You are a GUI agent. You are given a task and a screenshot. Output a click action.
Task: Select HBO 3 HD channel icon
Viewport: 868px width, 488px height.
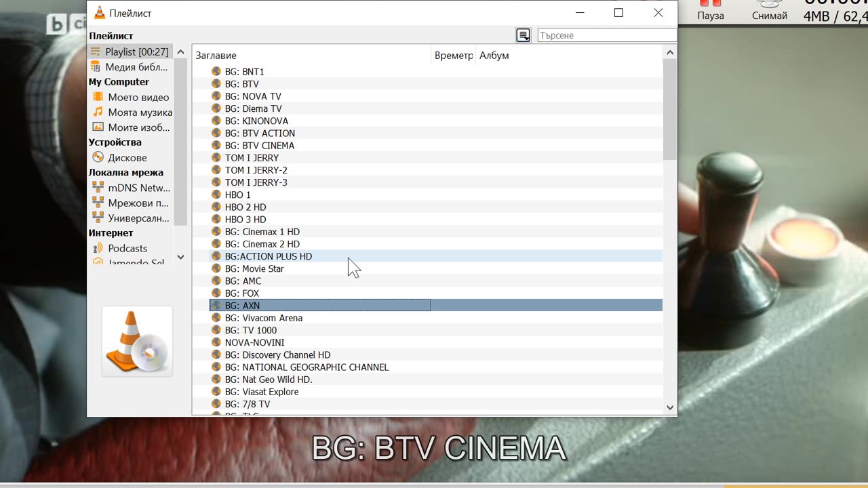[216, 219]
